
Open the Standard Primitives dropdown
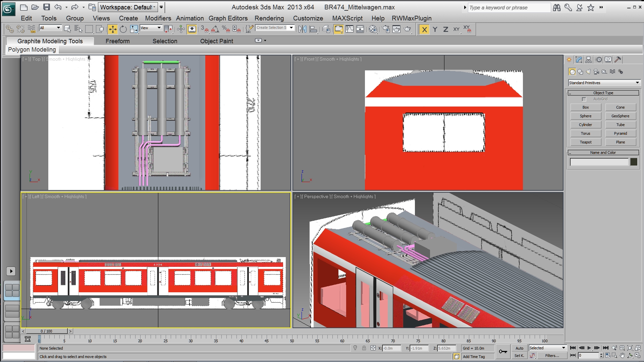pyautogui.click(x=604, y=83)
